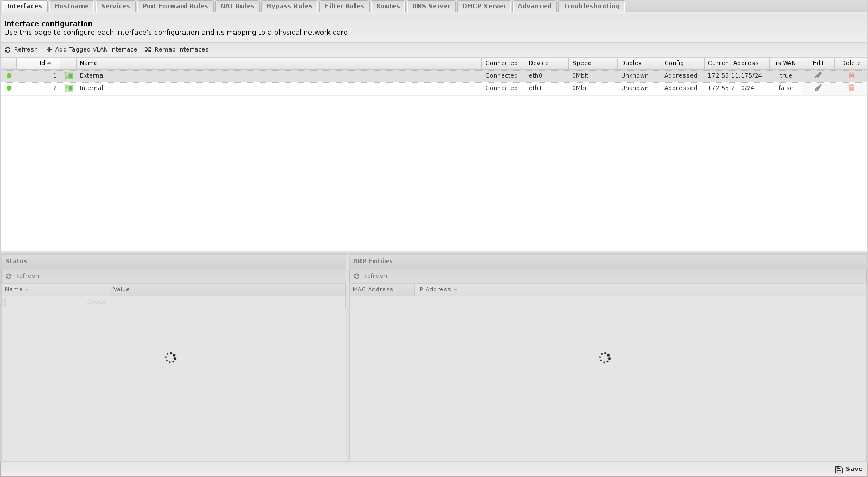Click address 172.55.11.175/24
Image resolution: width=868 pixels, height=477 pixels.
[x=734, y=75]
